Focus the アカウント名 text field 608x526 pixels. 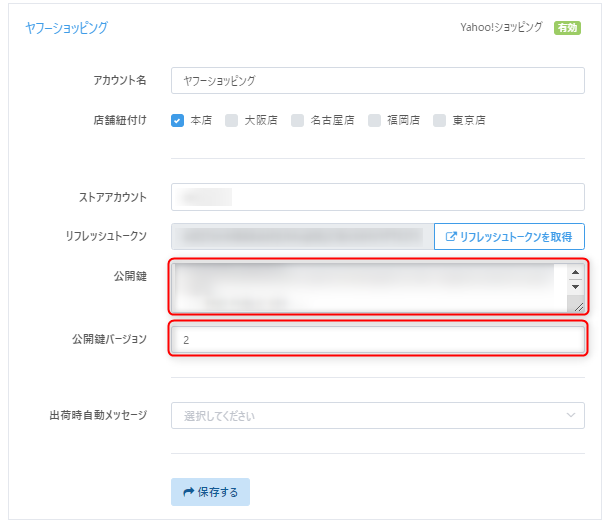377,80
